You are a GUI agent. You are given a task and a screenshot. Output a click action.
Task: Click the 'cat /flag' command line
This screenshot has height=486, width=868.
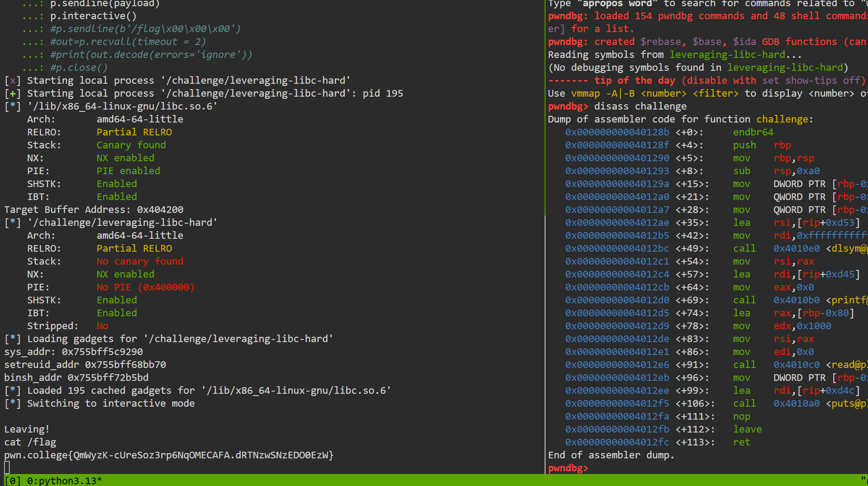[30, 442]
